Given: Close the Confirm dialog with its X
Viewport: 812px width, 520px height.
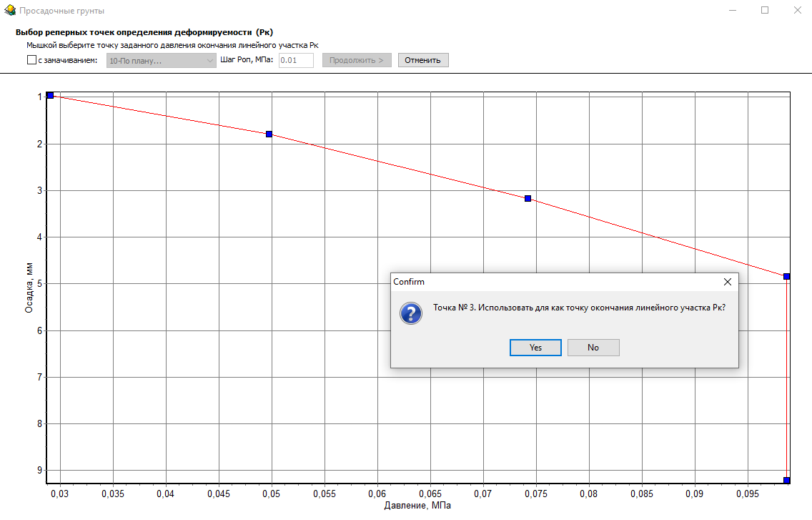Looking at the screenshot, I should pos(727,282).
